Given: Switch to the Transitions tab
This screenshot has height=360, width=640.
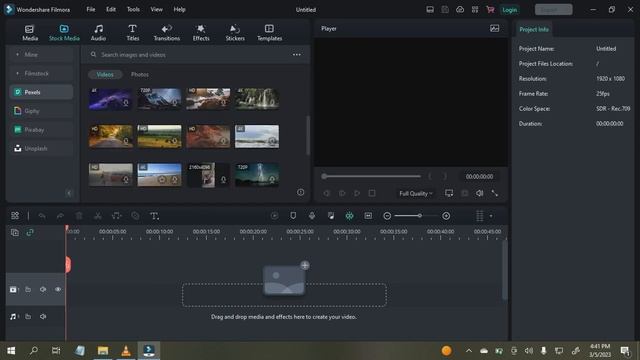Looking at the screenshot, I should [167, 33].
